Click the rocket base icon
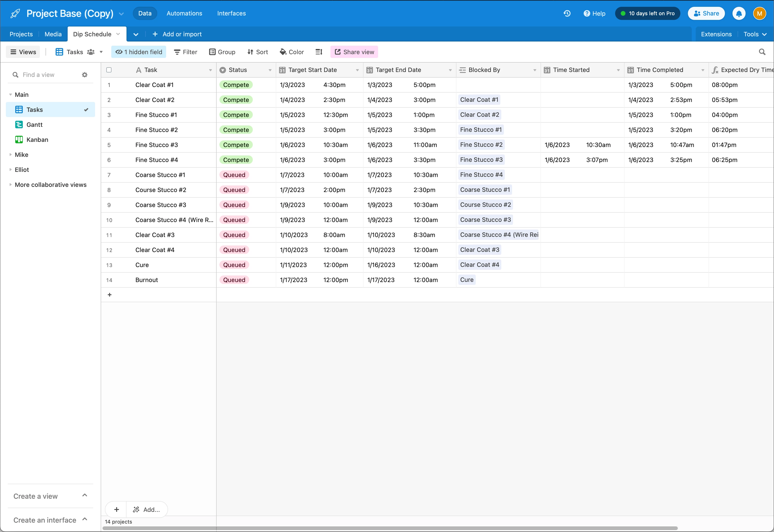774x532 pixels. 15,13
